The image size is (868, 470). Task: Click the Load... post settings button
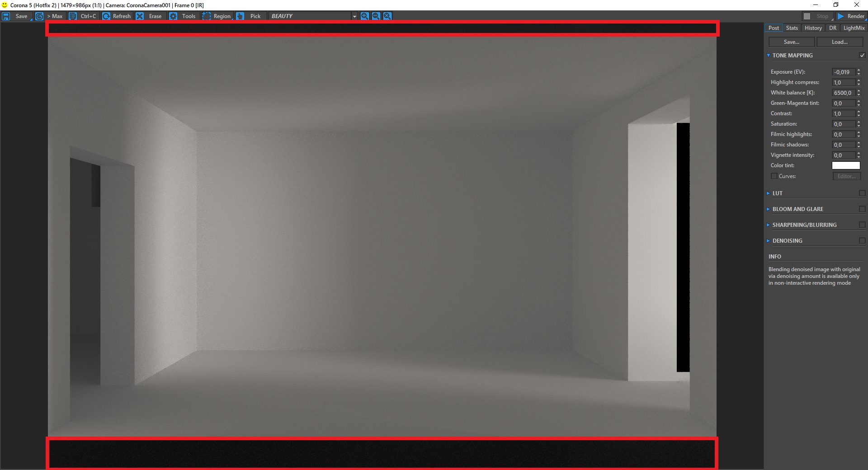coord(840,42)
